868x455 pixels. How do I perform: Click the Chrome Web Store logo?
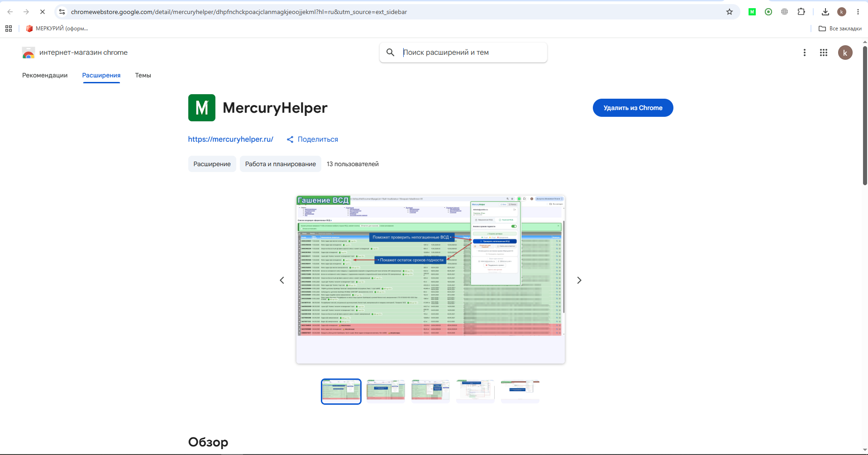[29, 53]
